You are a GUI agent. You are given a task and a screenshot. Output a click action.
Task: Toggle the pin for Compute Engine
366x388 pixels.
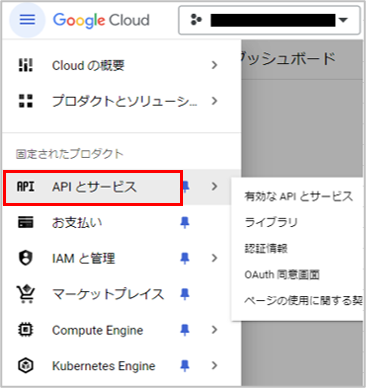coord(185,330)
